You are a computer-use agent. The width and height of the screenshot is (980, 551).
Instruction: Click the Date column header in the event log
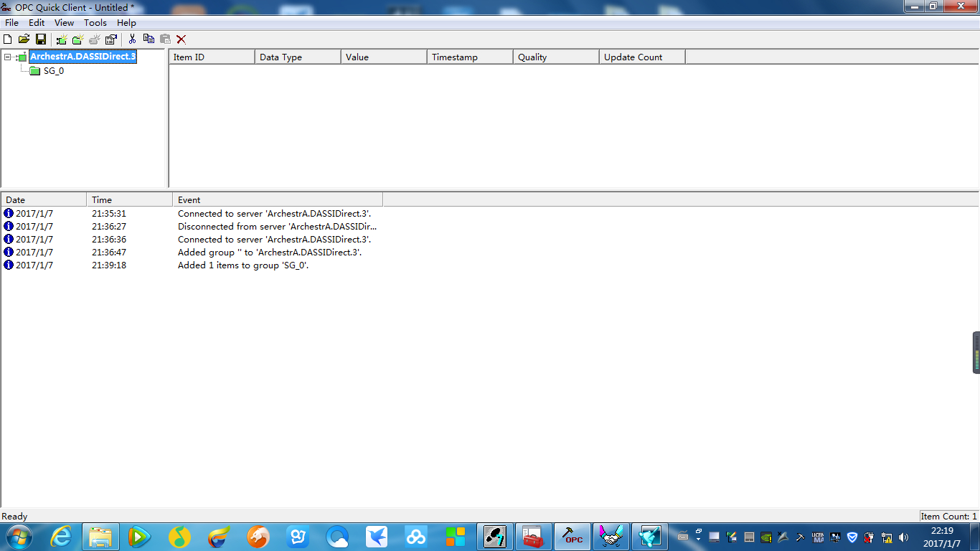pos(44,199)
